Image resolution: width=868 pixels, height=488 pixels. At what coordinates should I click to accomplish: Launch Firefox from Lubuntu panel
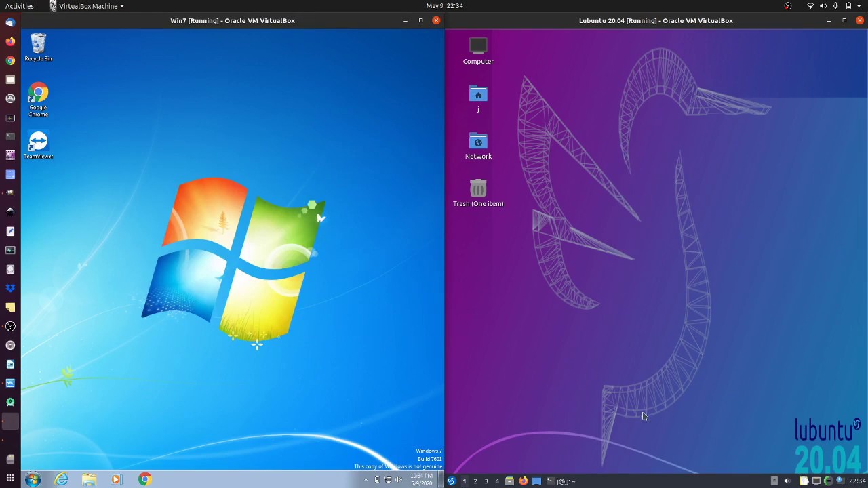pos(524,481)
